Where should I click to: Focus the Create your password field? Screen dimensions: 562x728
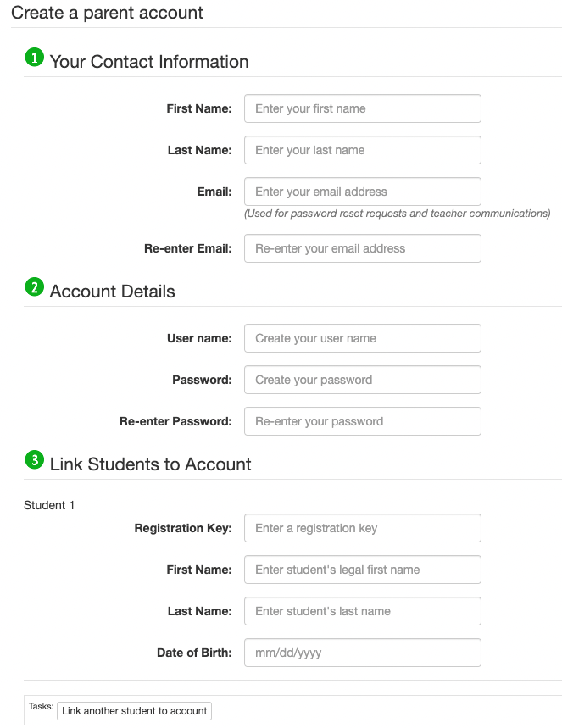click(x=362, y=380)
